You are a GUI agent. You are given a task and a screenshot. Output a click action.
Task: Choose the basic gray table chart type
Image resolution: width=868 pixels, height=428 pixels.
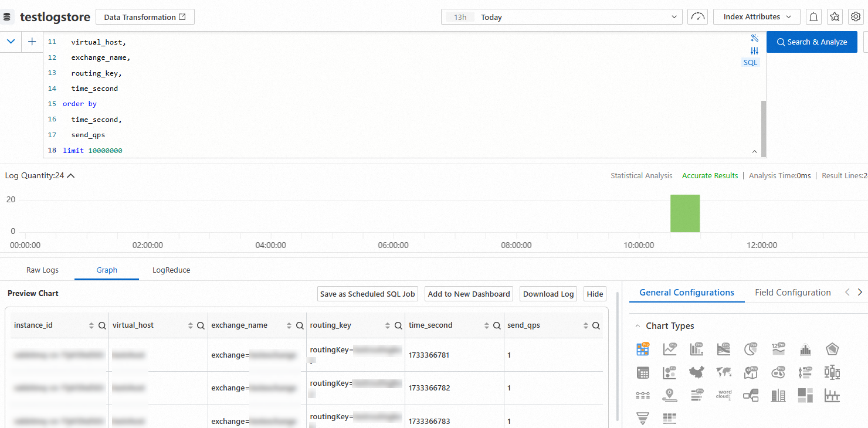(x=643, y=372)
